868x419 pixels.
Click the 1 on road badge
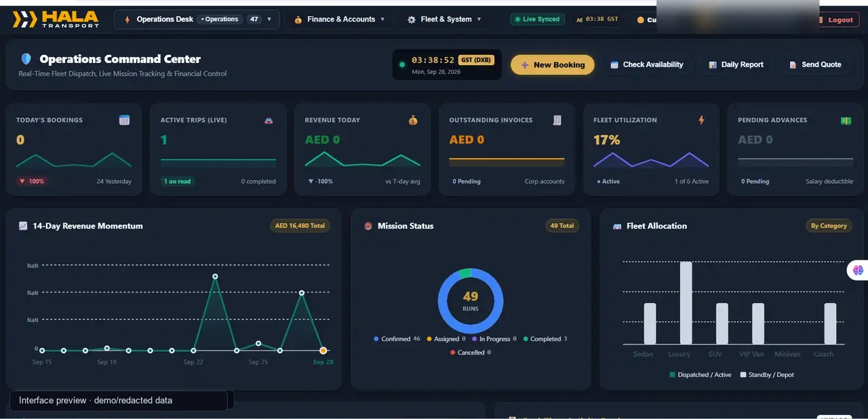(177, 182)
